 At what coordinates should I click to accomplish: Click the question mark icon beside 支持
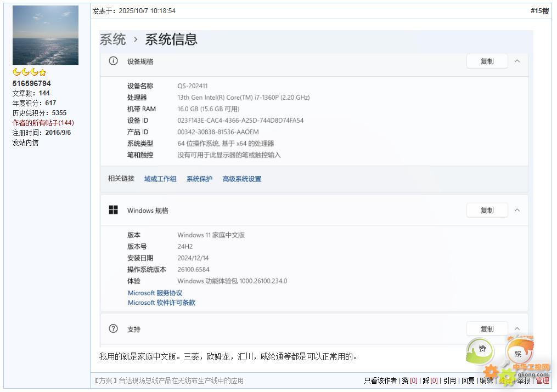click(x=113, y=329)
